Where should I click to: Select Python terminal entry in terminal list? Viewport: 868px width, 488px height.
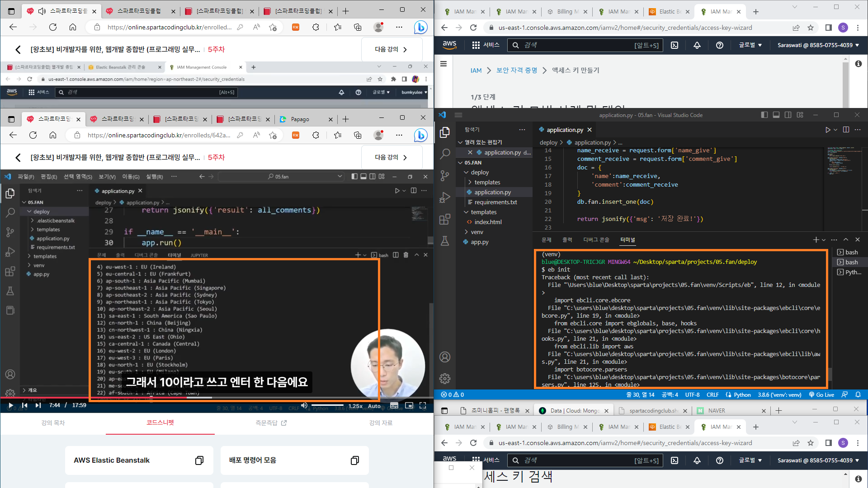849,272
